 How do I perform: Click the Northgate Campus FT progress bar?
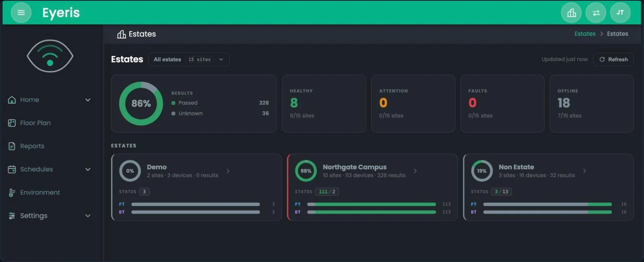[x=372, y=204]
